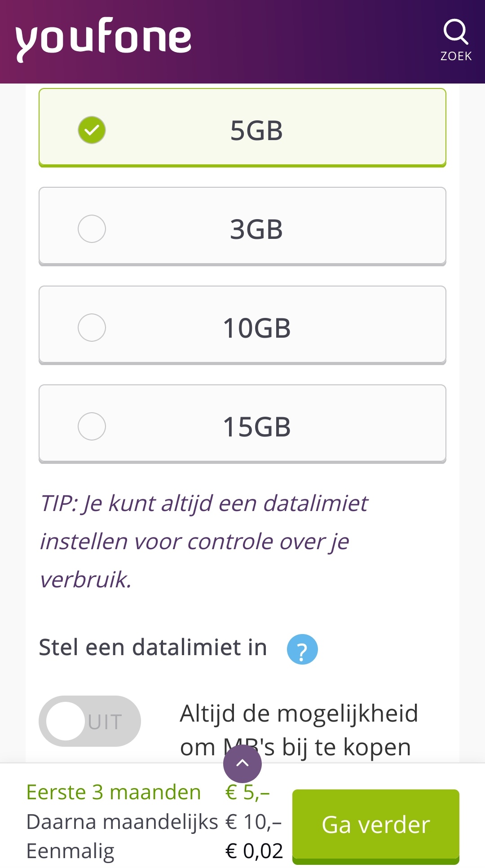Click the green checkmark on 5GB
Image resolution: width=485 pixels, height=868 pixels.
point(92,130)
